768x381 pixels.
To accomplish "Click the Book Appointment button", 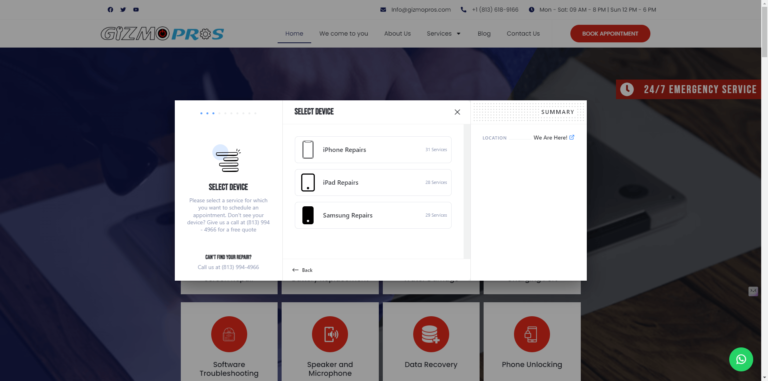I will point(610,34).
